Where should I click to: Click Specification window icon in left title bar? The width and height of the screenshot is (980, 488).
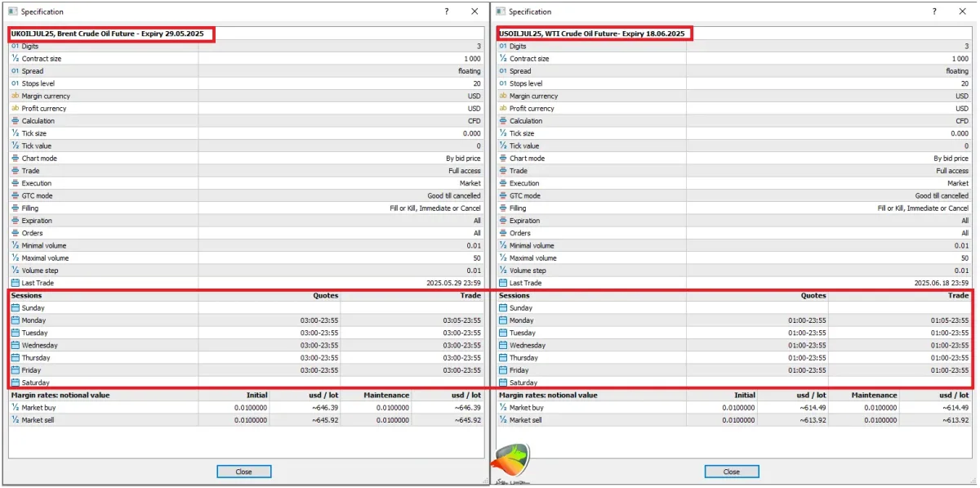click(x=11, y=11)
